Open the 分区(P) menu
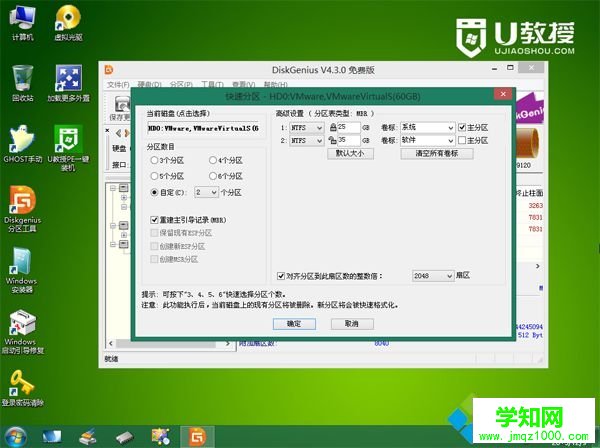Viewport: 600px width, 448px height. (181, 85)
